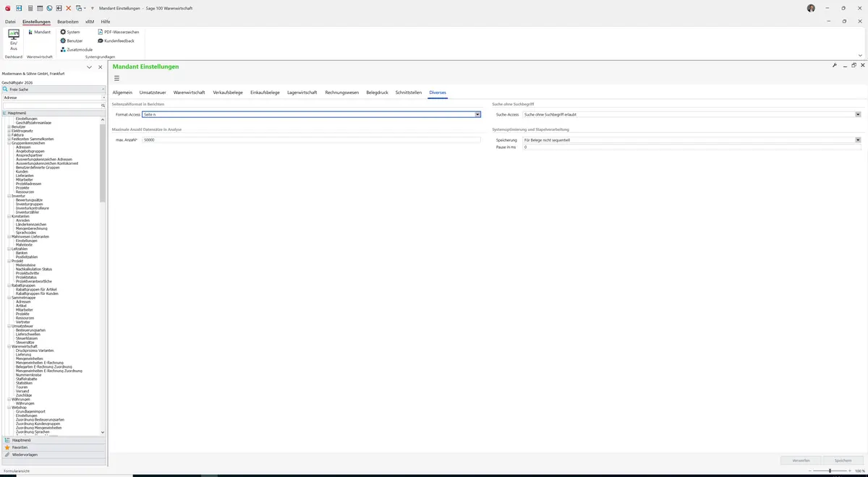
Task: Open the Favoriten pane with star icon
Action: pyautogui.click(x=54, y=447)
